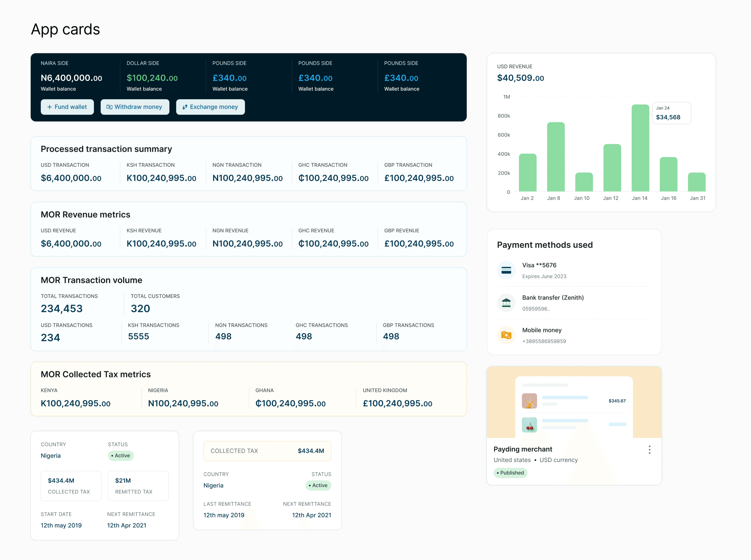
Task: Click the plus icon in Fund wallet
Action: [49, 107]
